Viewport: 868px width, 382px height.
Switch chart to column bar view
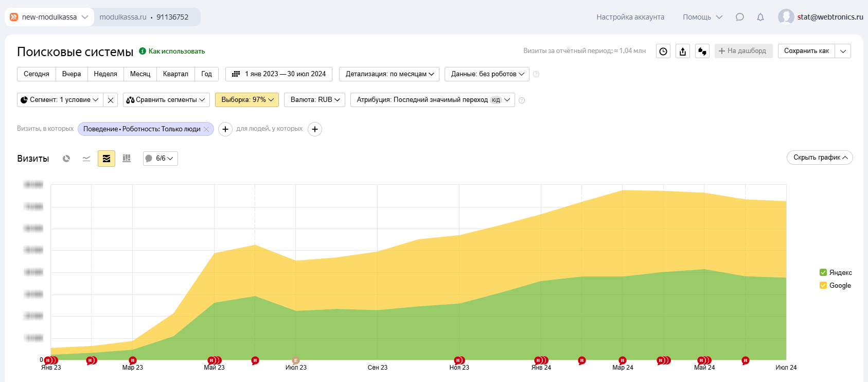127,159
